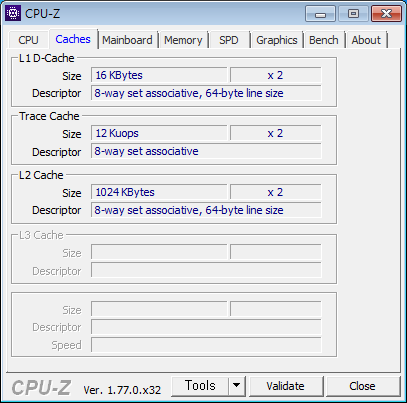Show the About tab
Image resolution: width=407 pixels, height=403 pixels.
click(x=366, y=40)
